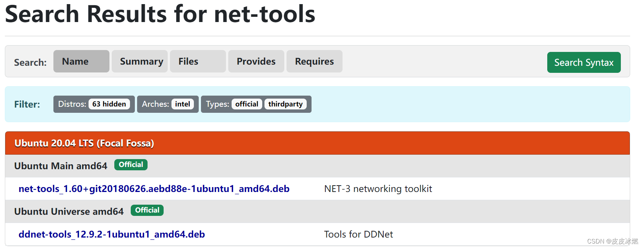Choose the Requires search option
The image size is (644, 248).
pyautogui.click(x=315, y=61)
